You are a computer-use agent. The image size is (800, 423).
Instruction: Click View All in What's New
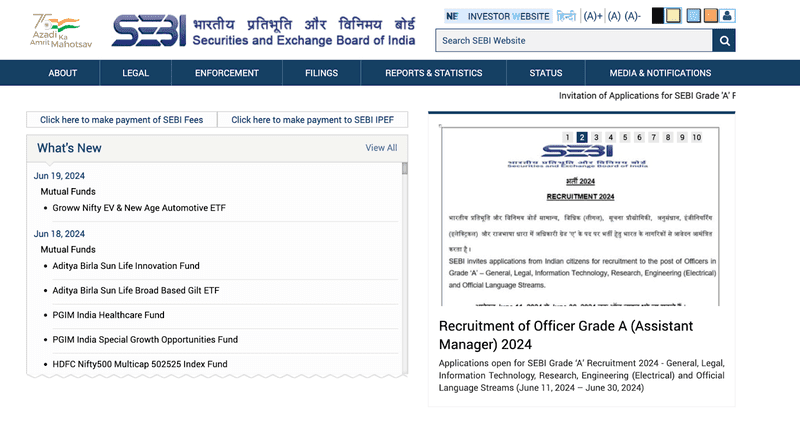pyautogui.click(x=381, y=148)
